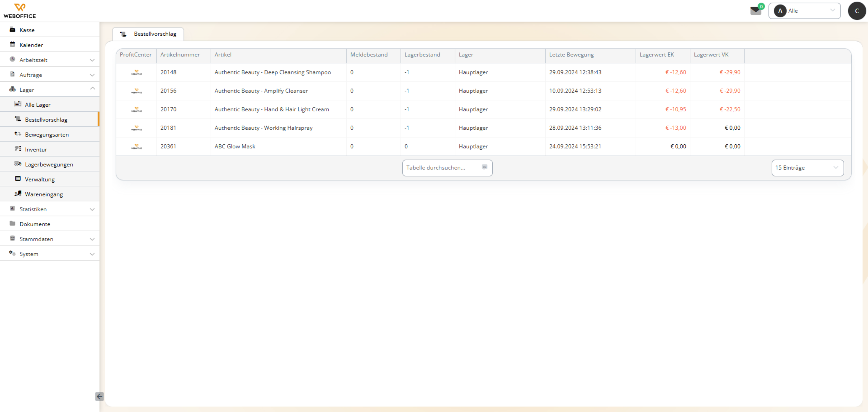Click the Arbeitszeit clock icon
868x412 pixels.
coord(12,59)
